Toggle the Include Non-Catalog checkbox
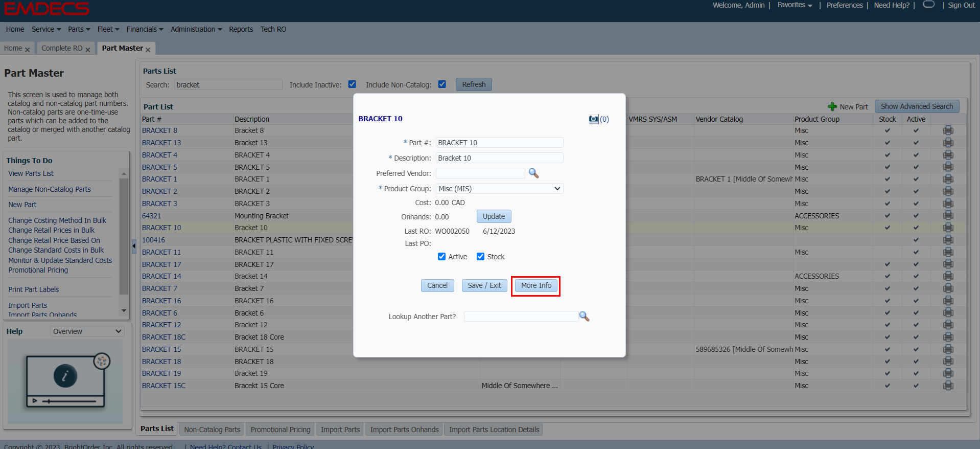The width and height of the screenshot is (980, 449). [442, 84]
